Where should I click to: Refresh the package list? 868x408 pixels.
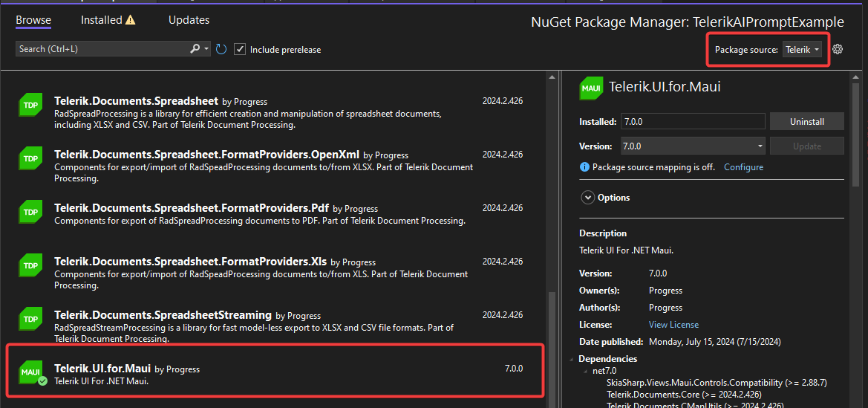coord(221,49)
